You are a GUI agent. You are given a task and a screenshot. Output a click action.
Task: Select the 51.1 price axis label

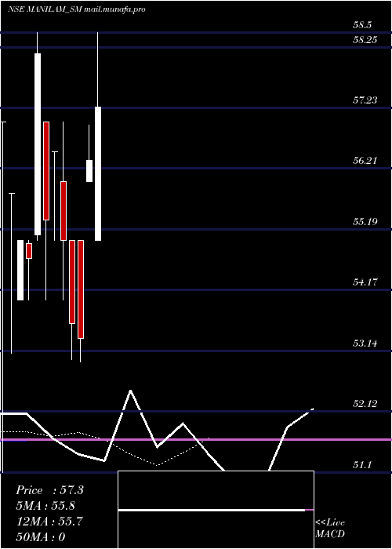pos(362,465)
